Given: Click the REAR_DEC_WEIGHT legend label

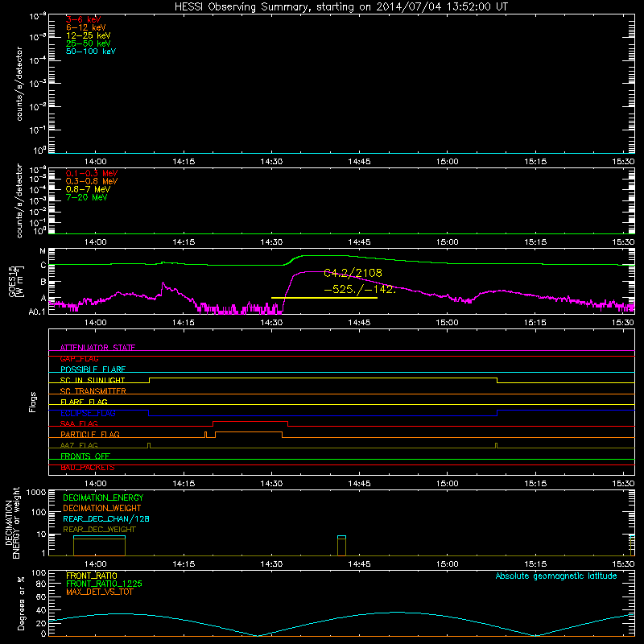Looking at the screenshot, I should (99, 530).
